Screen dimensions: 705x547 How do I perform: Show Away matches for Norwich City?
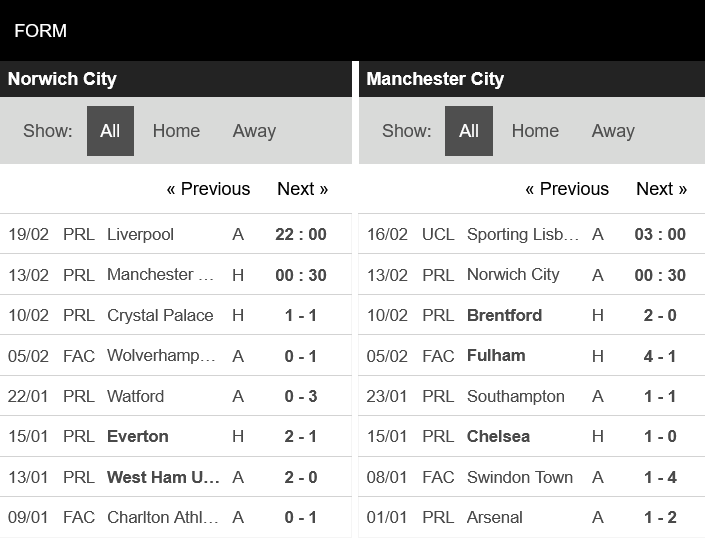click(254, 131)
